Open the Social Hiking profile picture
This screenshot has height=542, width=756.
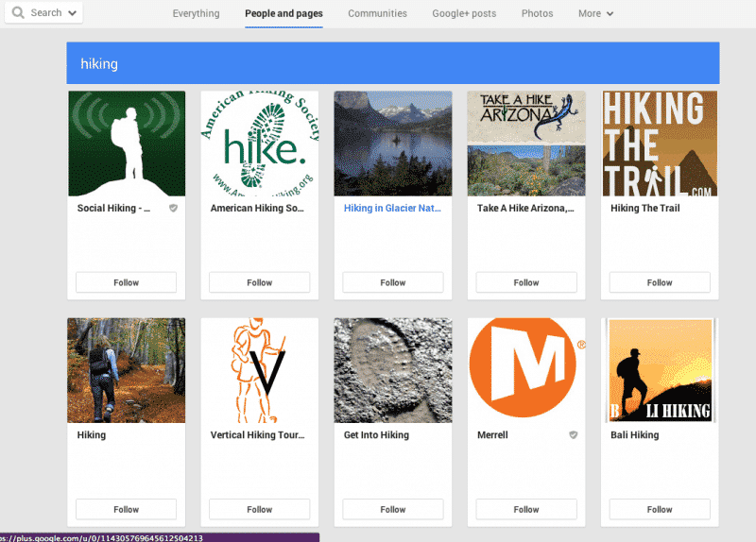tap(127, 144)
